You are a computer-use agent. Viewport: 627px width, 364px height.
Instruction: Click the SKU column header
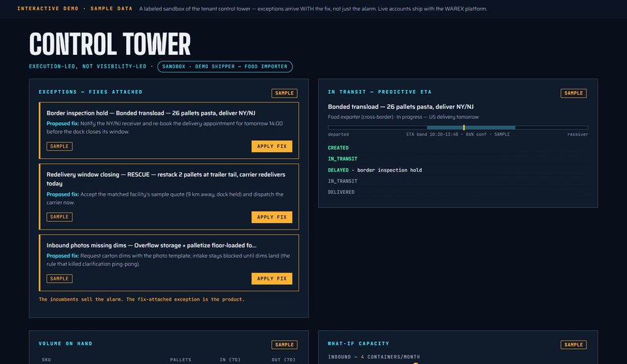46,360
